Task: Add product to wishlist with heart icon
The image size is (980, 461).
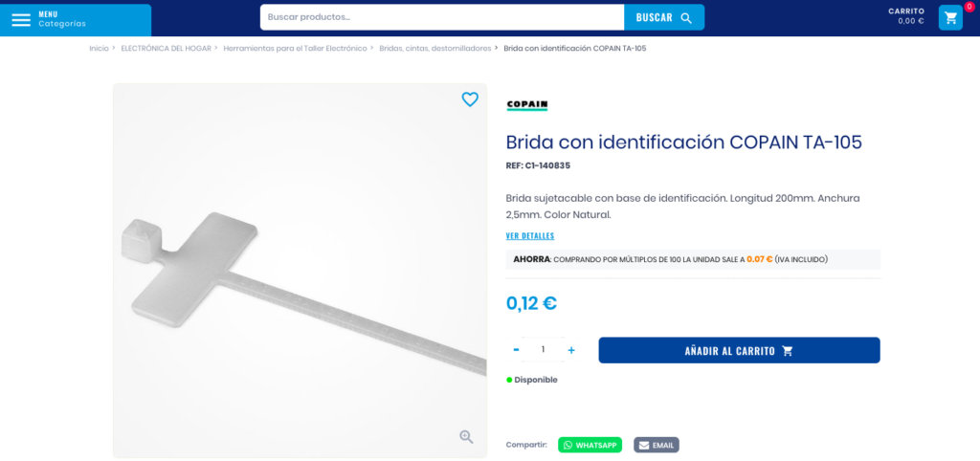Action: point(470,99)
